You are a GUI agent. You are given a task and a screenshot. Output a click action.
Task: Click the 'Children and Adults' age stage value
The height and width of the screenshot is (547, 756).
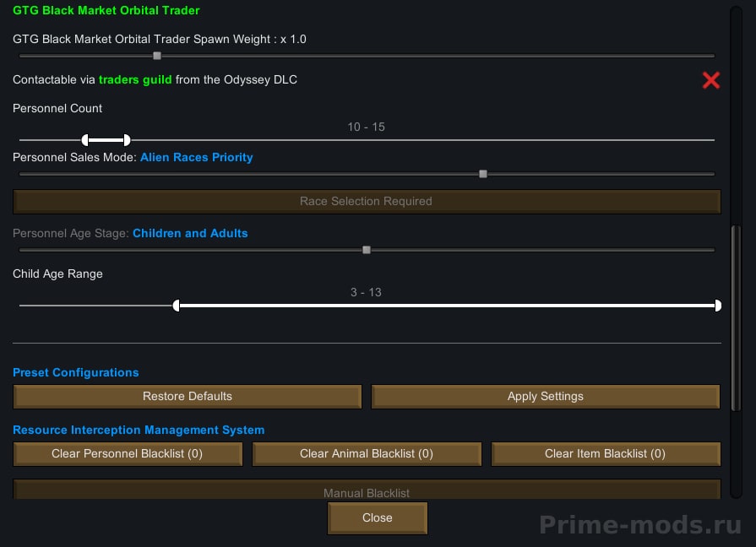pos(190,233)
